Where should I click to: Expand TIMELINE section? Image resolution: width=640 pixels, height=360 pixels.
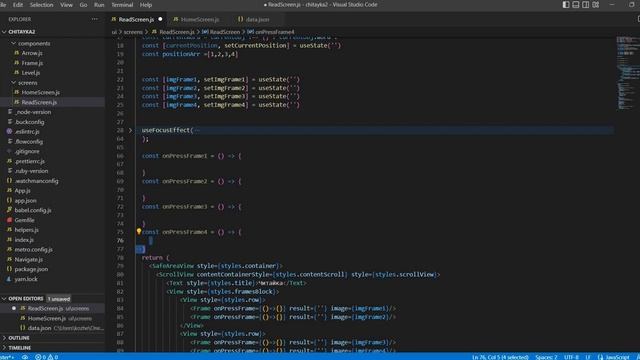click(20, 347)
